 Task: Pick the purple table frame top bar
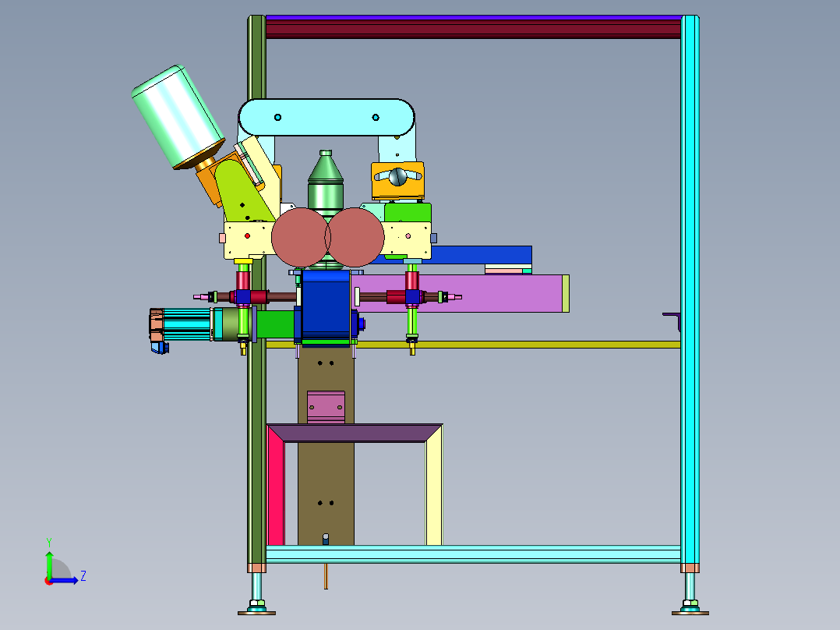pos(355,434)
